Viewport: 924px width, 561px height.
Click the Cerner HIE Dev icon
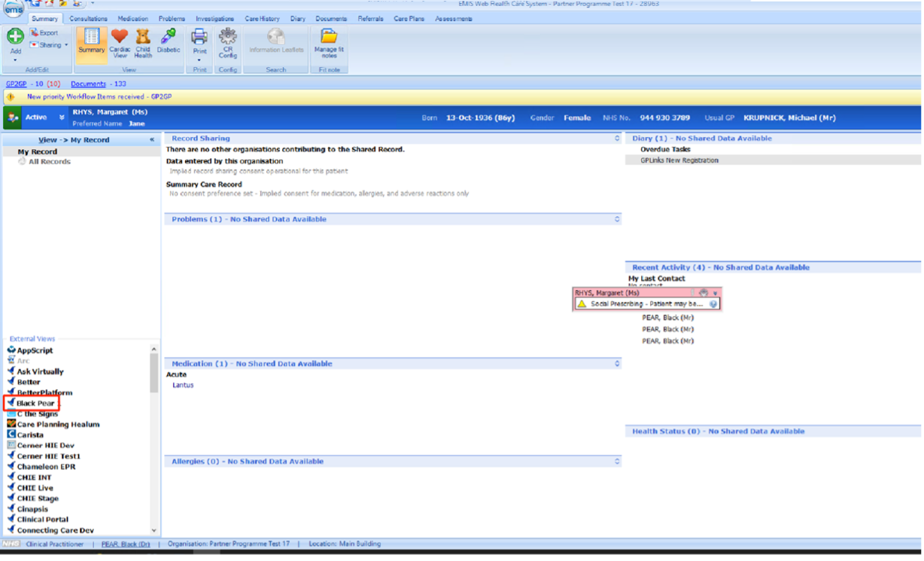pos(11,445)
